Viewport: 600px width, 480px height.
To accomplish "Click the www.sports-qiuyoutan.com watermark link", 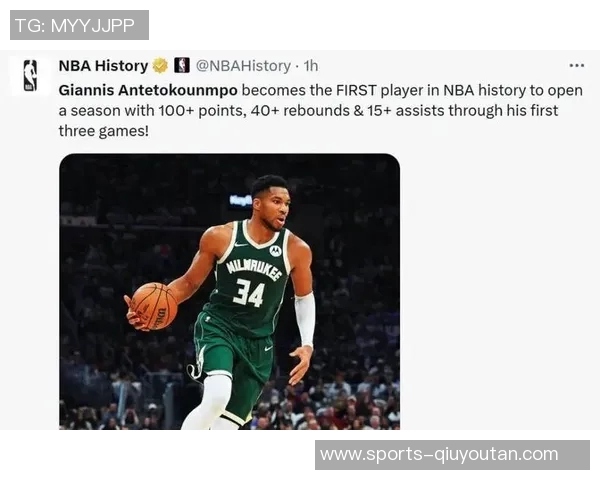I will click(439, 454).
